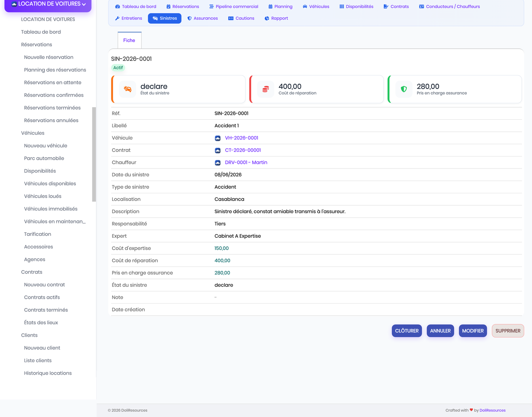Open Planning via the calendar icon

point(271,7)
